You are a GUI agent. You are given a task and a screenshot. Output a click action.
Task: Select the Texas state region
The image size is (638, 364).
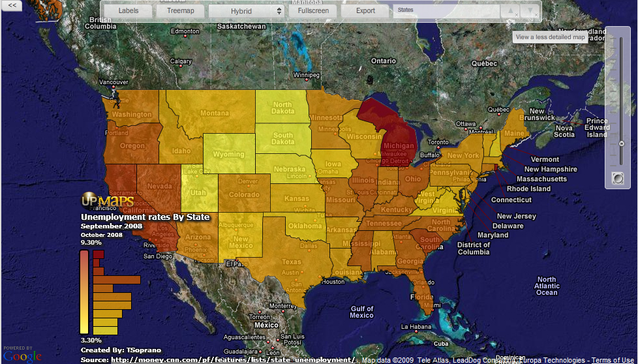(x=291, y=261)
